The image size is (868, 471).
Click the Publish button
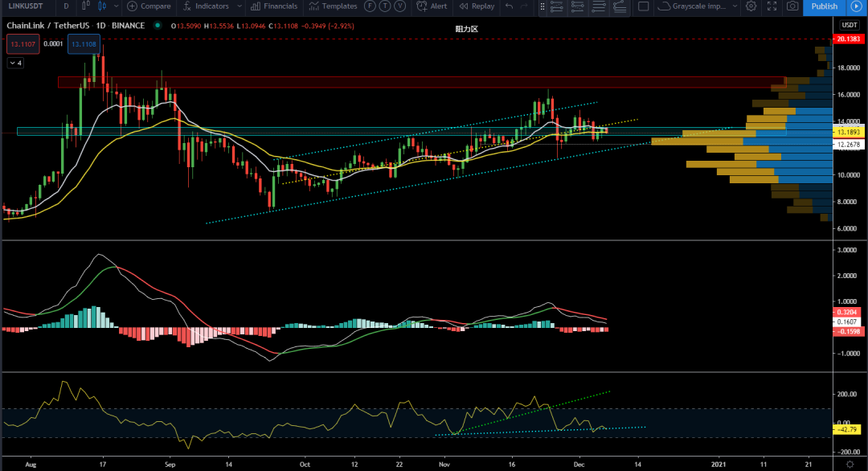coord(824,6)
